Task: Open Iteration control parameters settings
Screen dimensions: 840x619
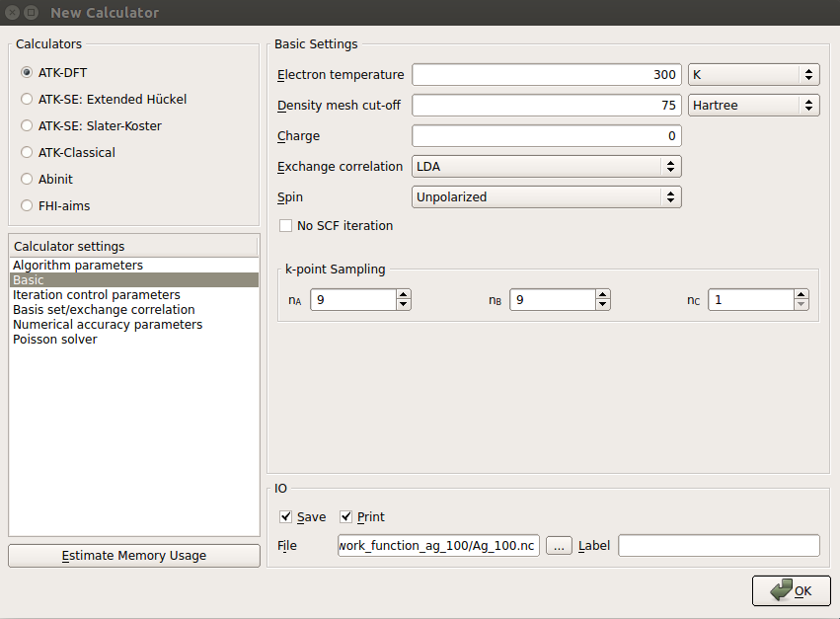Action: (x=134, y=295)
